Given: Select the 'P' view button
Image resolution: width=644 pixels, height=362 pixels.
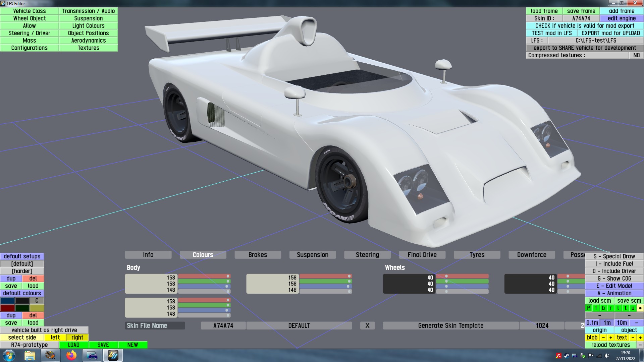Looking at the screenshot, I should point(588,308).
